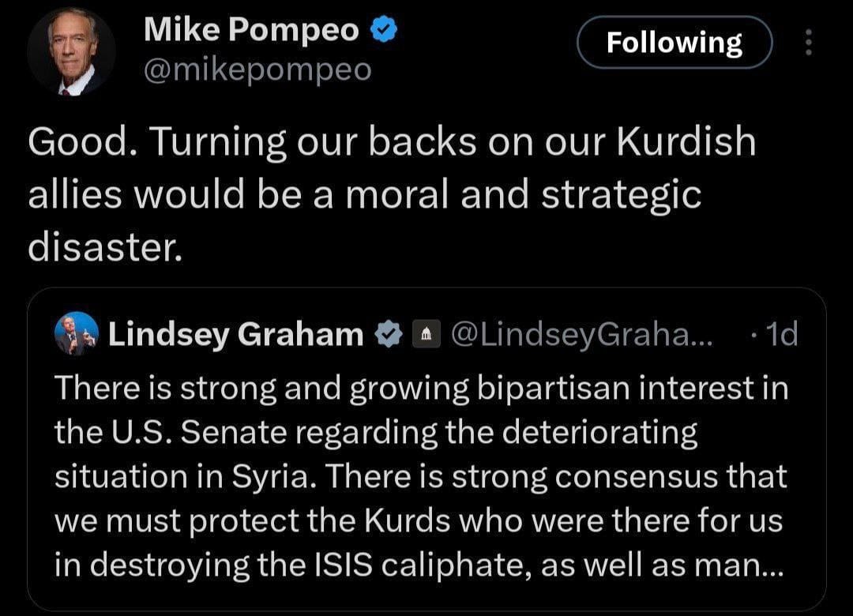The width and height of the screenshot is (853, 616).
Task: Open Lindsey Graham's small avatar
Action: click(x=77, y=334)
